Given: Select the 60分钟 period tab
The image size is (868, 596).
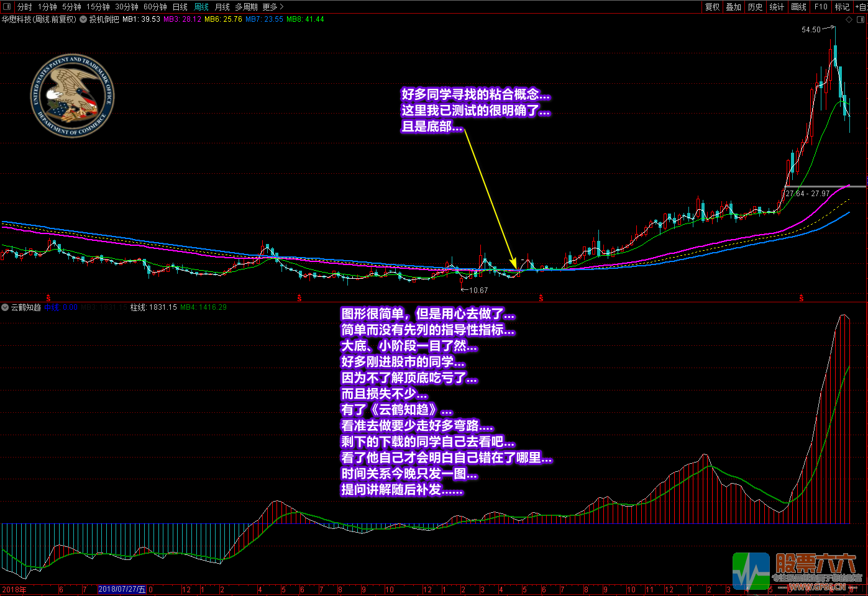Looking at the screenshot, I should point(155,7).
